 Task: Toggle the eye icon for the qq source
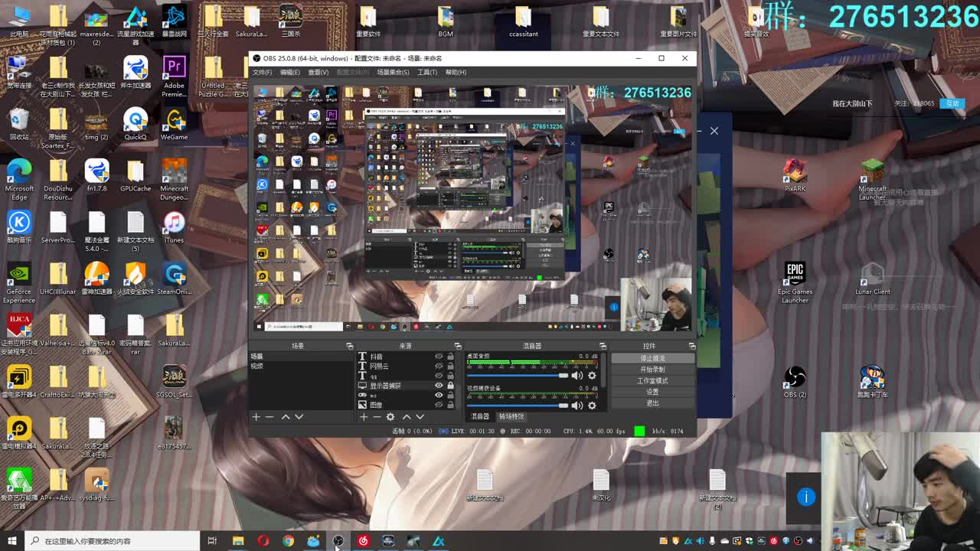[439, 376]
